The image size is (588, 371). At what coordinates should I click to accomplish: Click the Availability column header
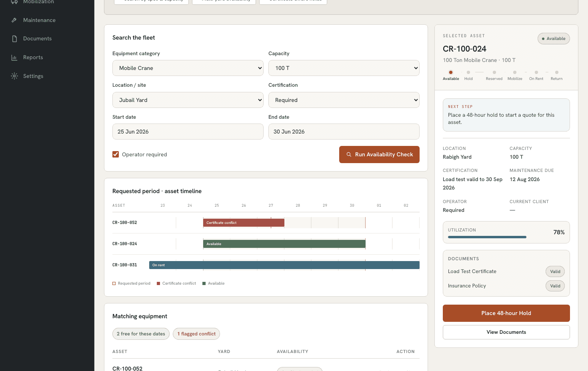coord(292,352)
